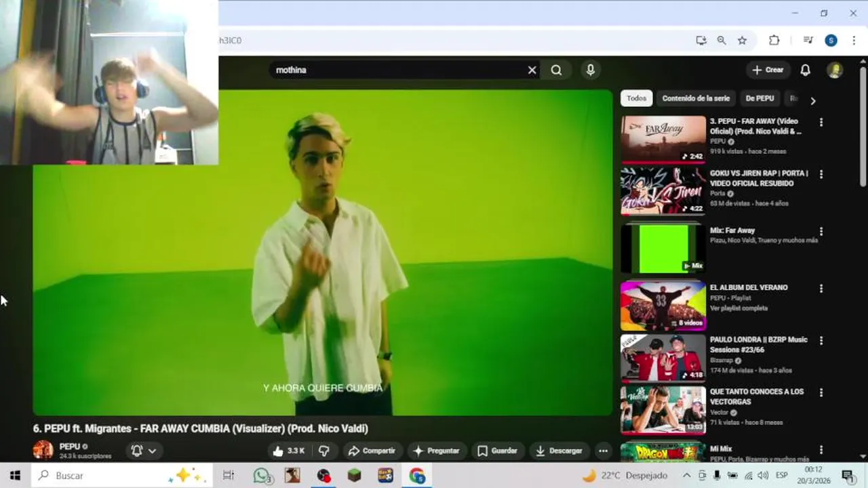
Task: Open options menu for QUE TANTO CONOCES A LOS VECTORGAS
Action: [821, 392]
